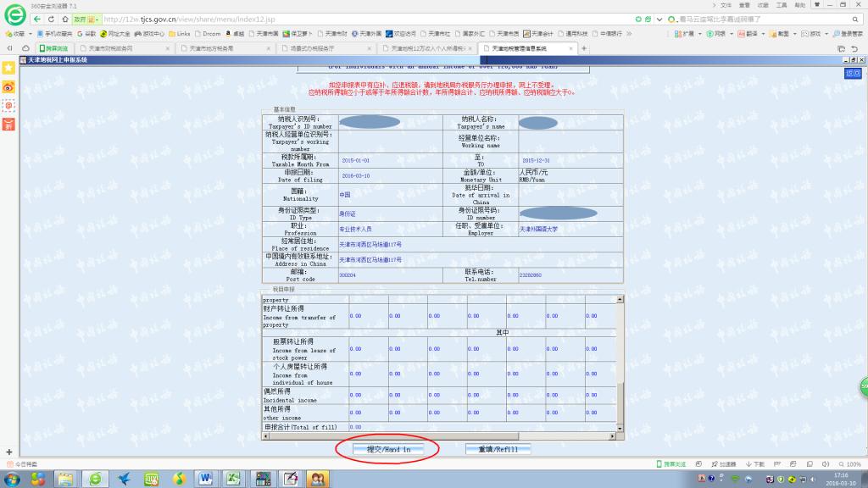
Task: Click the 100% zoom indicator in status bar
Action: point(850,464)
